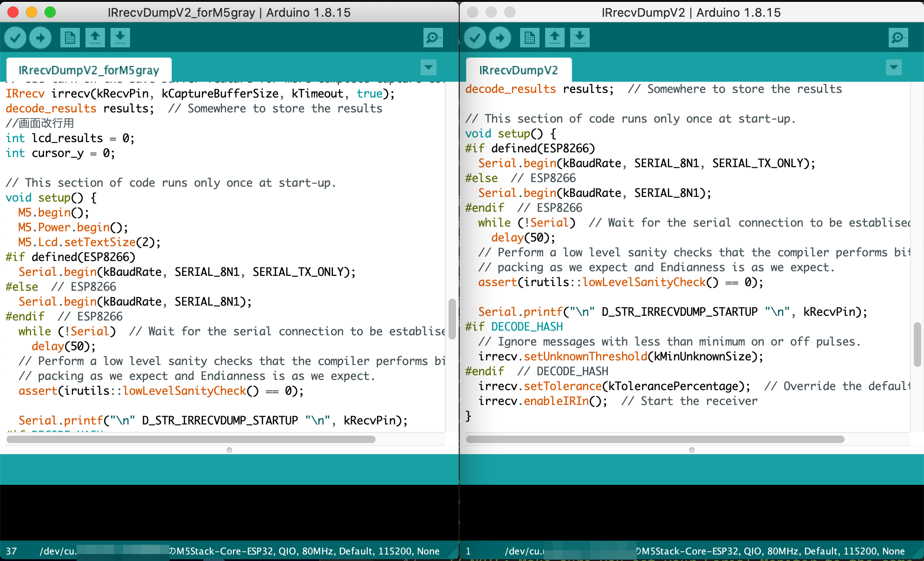Click Save sketch icon in left window

coord(120,38)
